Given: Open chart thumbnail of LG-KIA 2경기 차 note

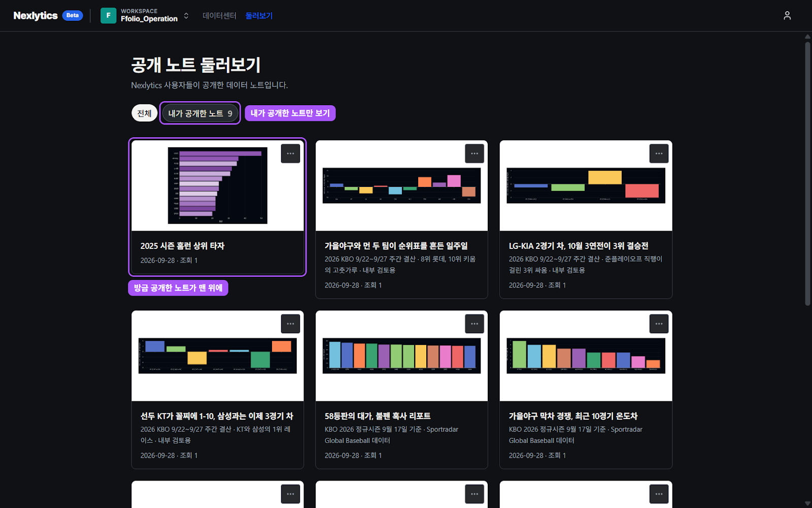Looking at the screenshot, I should click(586, 185).
